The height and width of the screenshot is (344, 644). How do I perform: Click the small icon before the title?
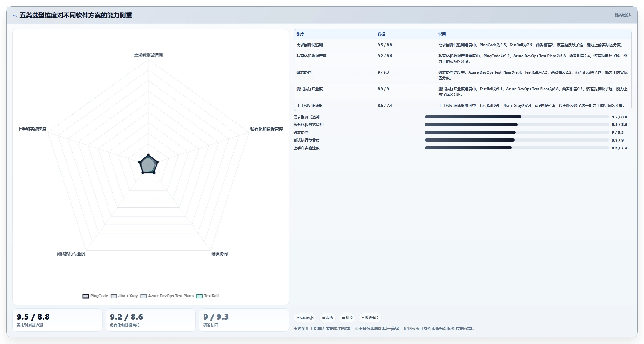(15, 16)
